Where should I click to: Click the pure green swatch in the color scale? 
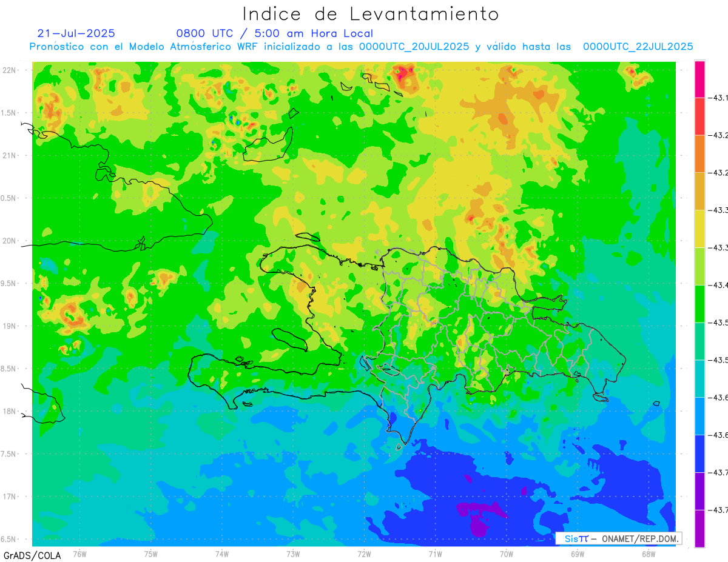(699, 304)
